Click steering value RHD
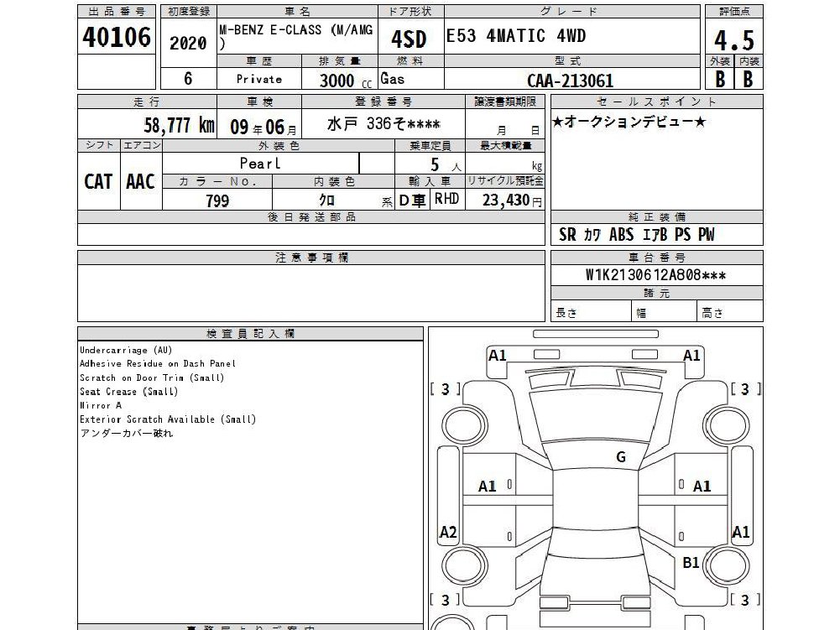Viewport: 840px width, 630px height. [x=446, y=199]
